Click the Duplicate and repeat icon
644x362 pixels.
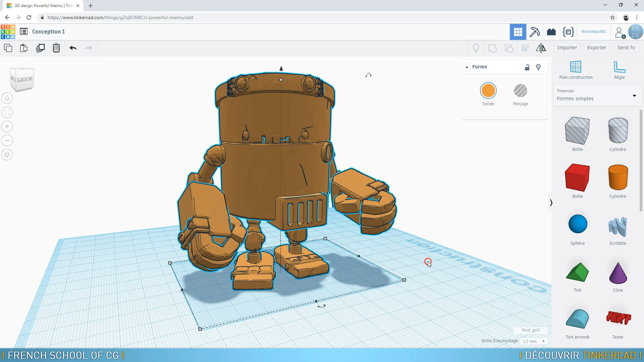tap(40, 48)
